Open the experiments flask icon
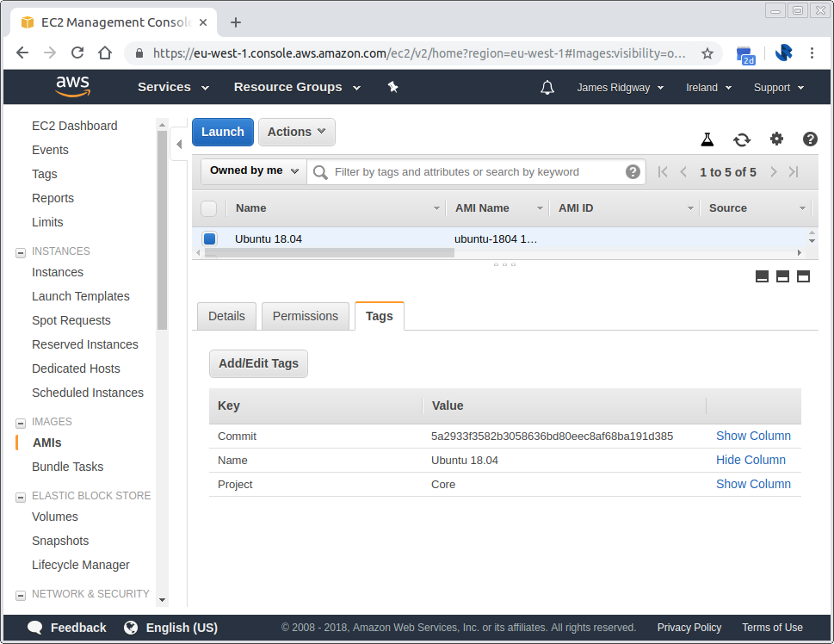This screenshot has width=834, height=644. (x=707, y=139)
